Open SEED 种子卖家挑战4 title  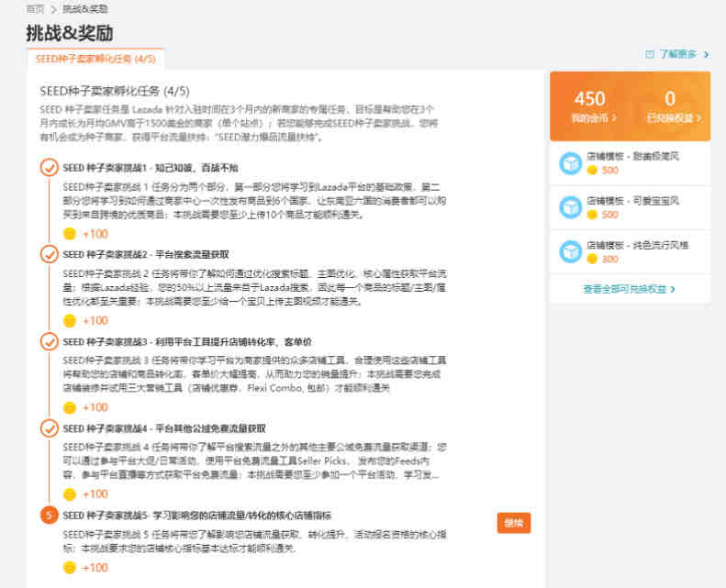pos(164,429)
